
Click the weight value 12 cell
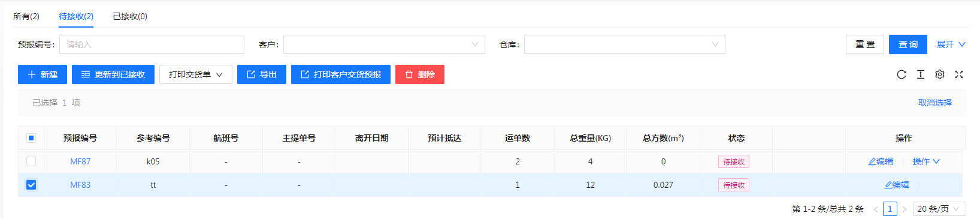click(x=591, y=185)
